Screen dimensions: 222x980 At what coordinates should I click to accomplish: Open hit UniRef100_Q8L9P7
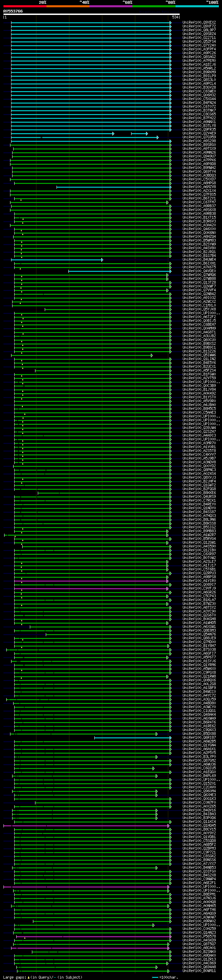coord(199,30)
